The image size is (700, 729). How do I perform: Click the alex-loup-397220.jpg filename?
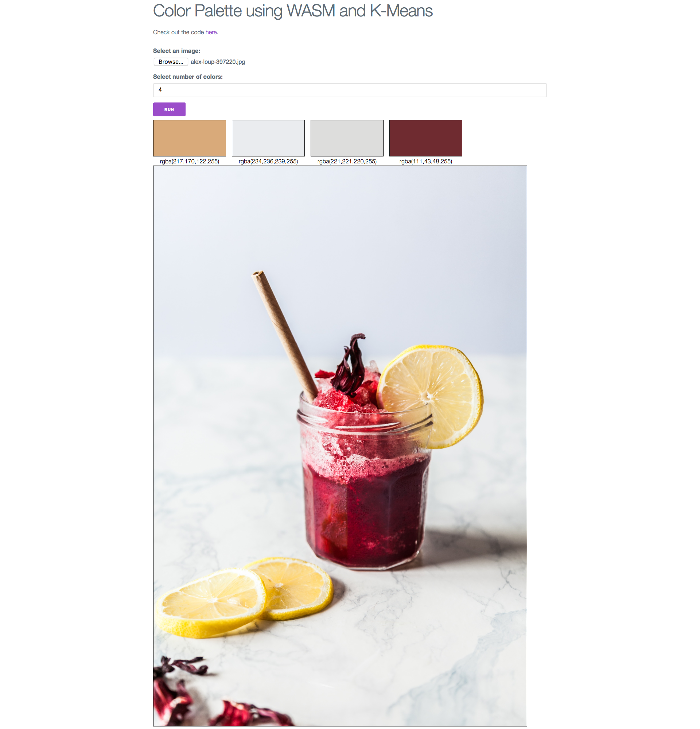tap(218, 62)
